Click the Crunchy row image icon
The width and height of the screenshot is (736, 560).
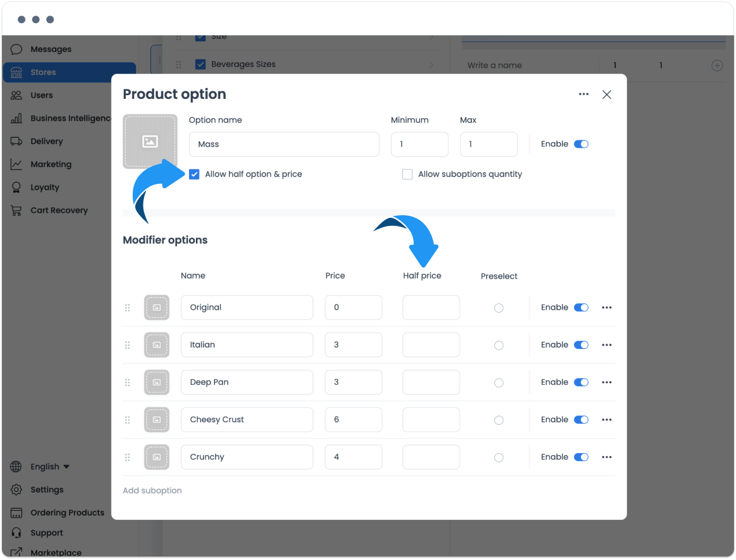tap(156, 457)
